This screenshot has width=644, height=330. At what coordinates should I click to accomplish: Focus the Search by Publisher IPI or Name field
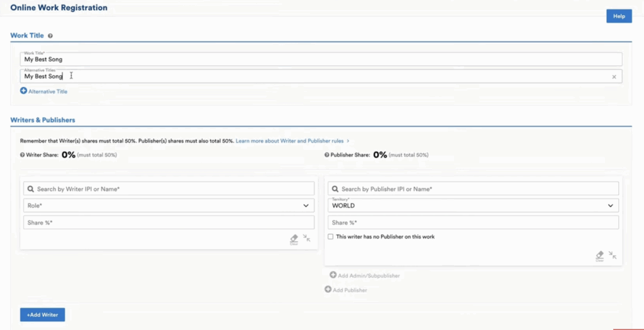(472, 189)
